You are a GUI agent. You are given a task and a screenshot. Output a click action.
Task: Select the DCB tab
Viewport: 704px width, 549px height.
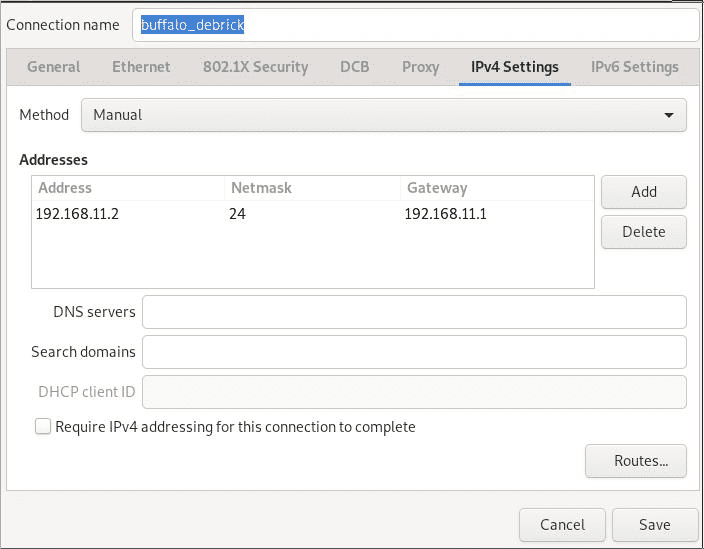(354, 67)
